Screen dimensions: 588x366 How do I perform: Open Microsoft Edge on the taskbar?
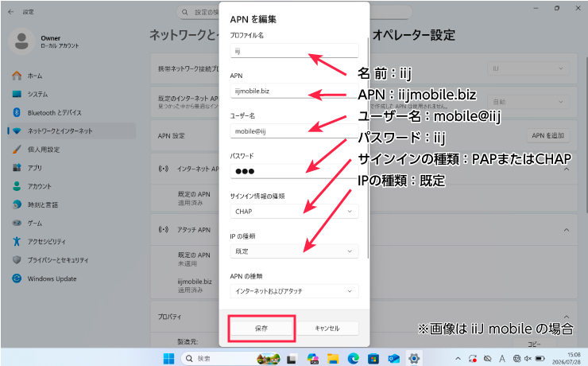pos(353,359)
